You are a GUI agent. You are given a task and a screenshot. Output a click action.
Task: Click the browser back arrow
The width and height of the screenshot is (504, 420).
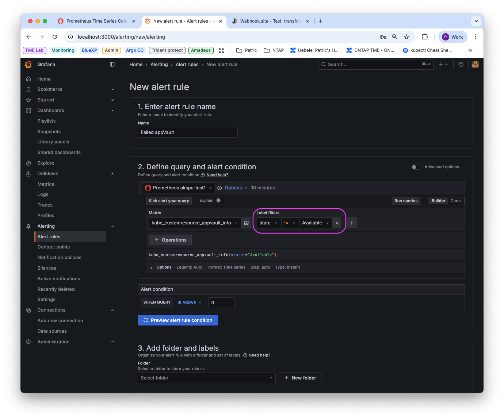pyautogui.click(x=28, y=37)
